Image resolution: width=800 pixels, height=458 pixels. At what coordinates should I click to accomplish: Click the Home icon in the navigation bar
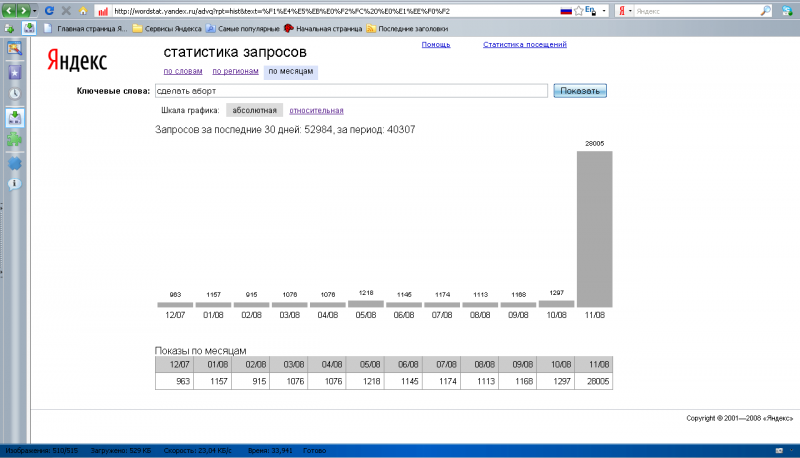pyautogui.click(x=83, y=10)
